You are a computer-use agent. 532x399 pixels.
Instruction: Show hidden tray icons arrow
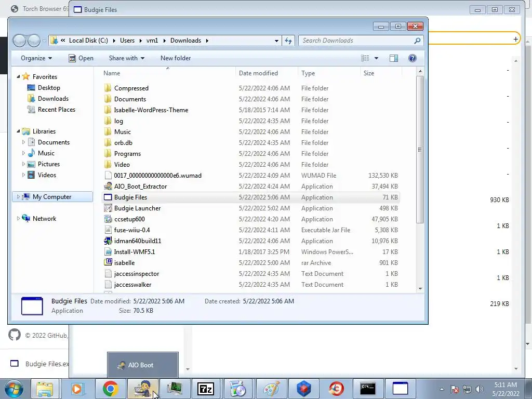(x=442, y=389)
